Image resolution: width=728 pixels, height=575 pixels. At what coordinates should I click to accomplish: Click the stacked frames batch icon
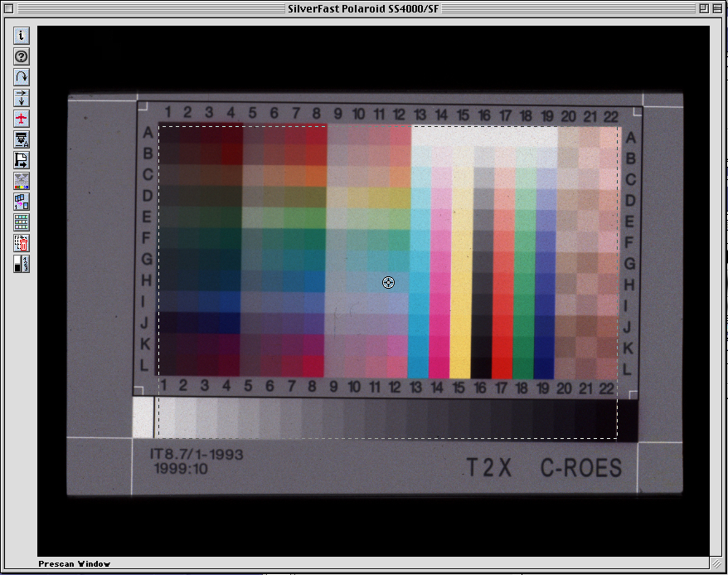(22, 202)
